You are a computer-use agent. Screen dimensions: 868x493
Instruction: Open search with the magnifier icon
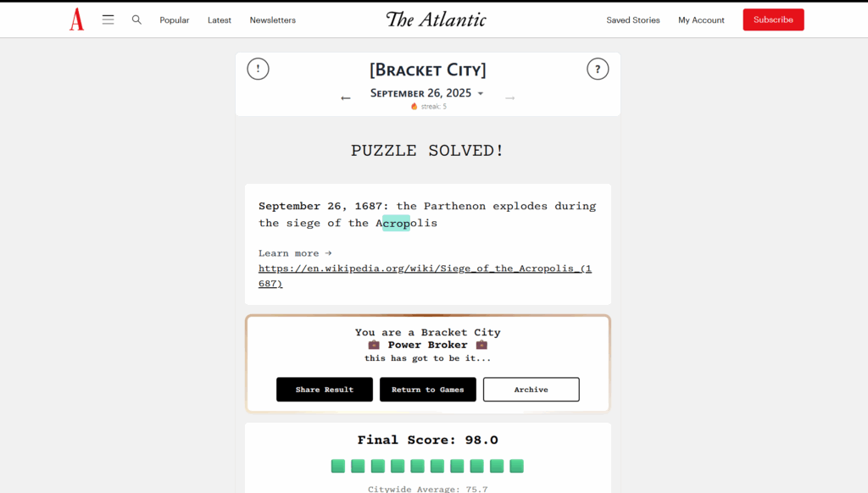pos(136,19)
